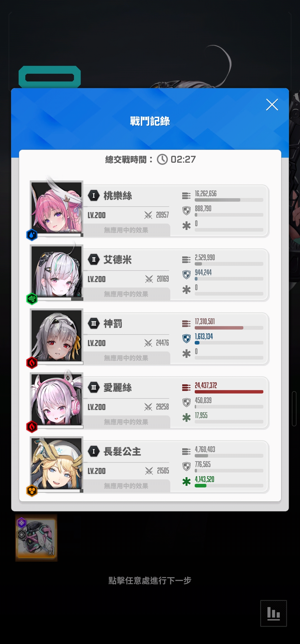Click 愛麗絲 red damage bar
This screenshot has width=300, height=644.
click(229, 392)
